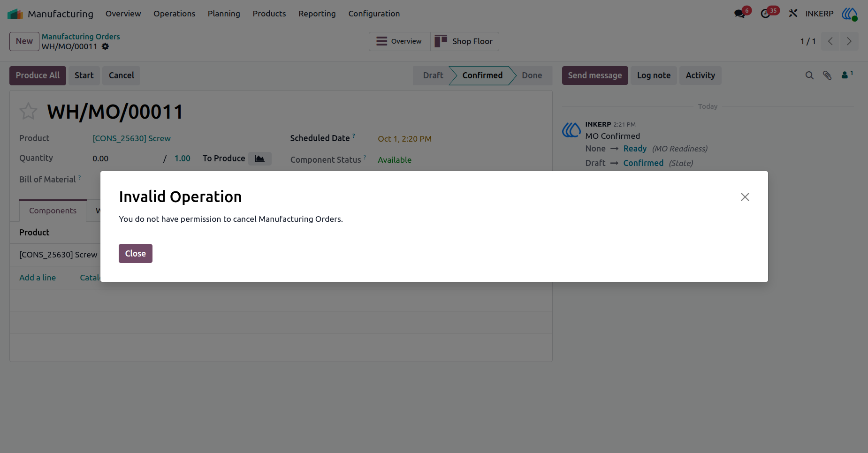Click Produce All button

(38, 75)
